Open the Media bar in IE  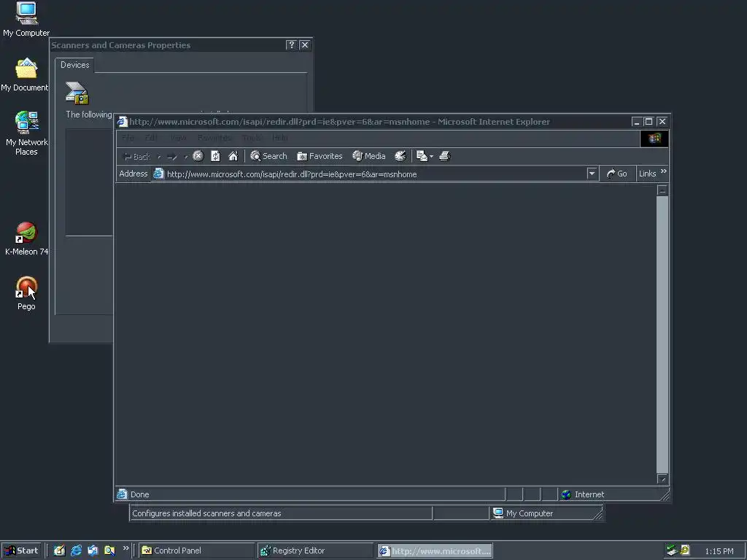pos(368,156)
